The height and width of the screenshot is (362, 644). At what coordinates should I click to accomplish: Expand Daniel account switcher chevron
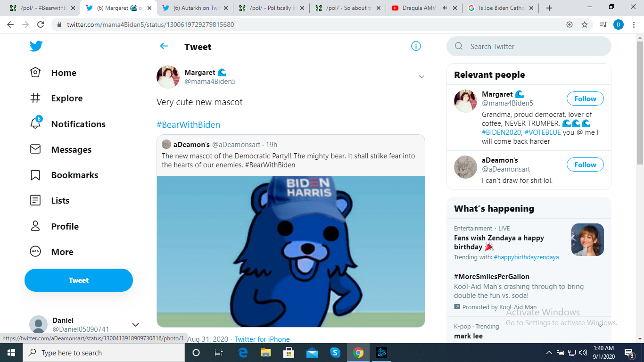coord(135,325)
